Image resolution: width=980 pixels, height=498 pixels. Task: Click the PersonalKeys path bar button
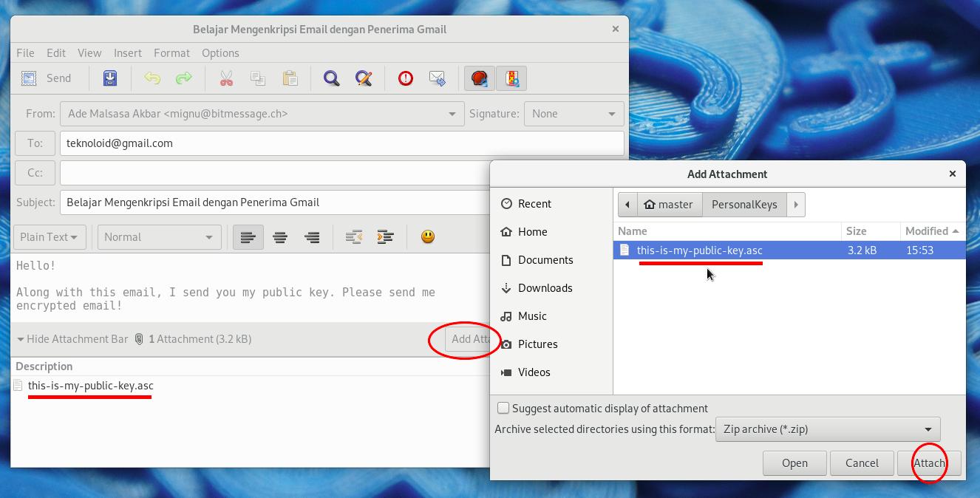pos(744,205)
